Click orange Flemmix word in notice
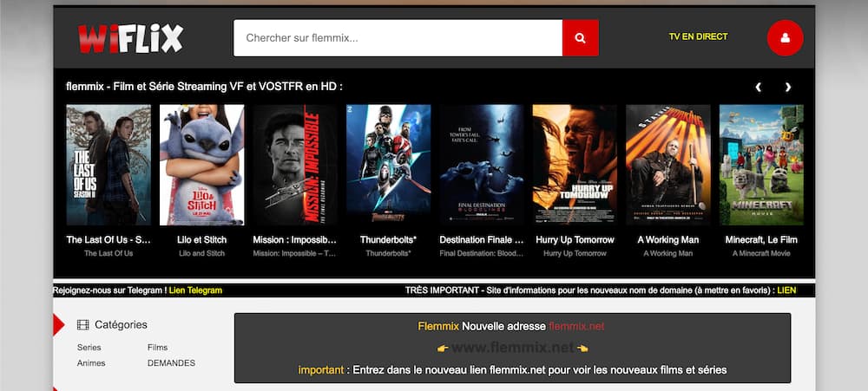The height and width of the screenshot is (391, 868). pyautogui.click(x=438, y=326)
